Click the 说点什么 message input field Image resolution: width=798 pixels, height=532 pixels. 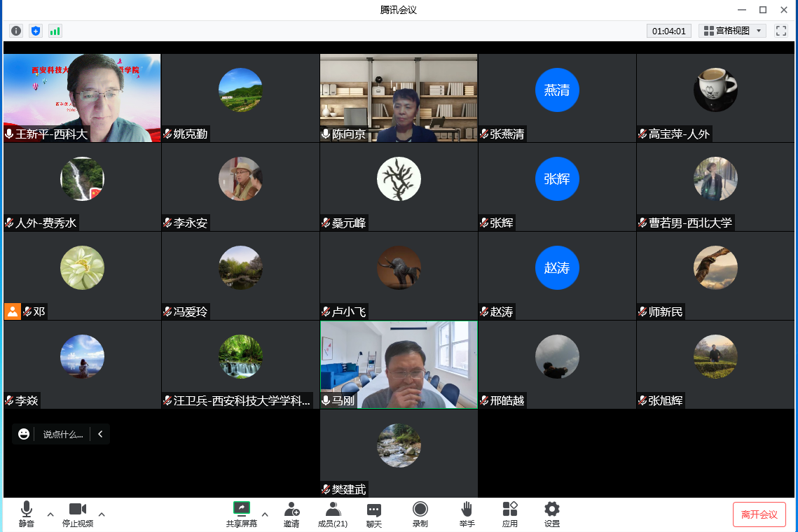(63, 434)
